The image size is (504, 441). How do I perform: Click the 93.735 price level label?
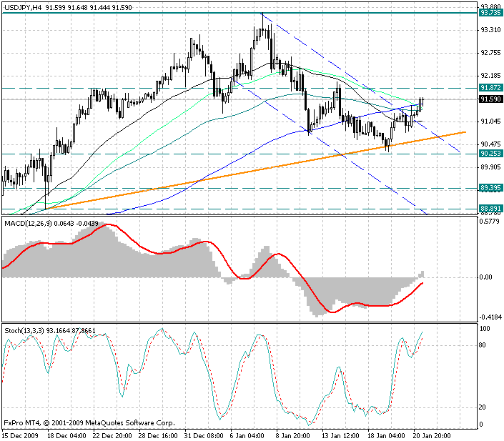490,13
